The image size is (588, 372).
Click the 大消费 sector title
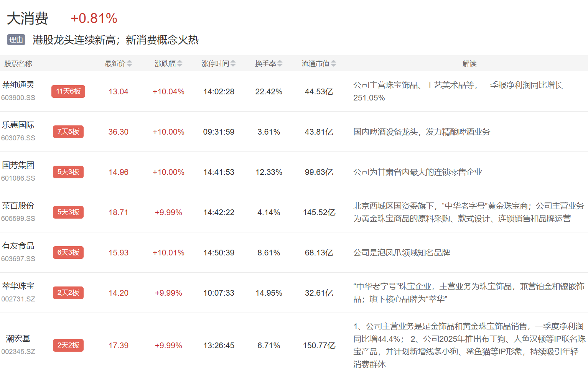coord(28,18)
